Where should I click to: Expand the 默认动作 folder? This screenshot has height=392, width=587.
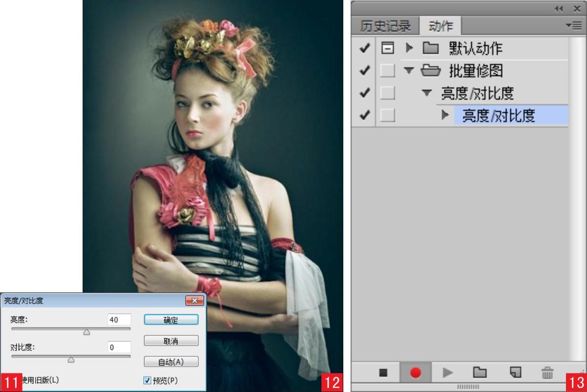tap(410, 48)
